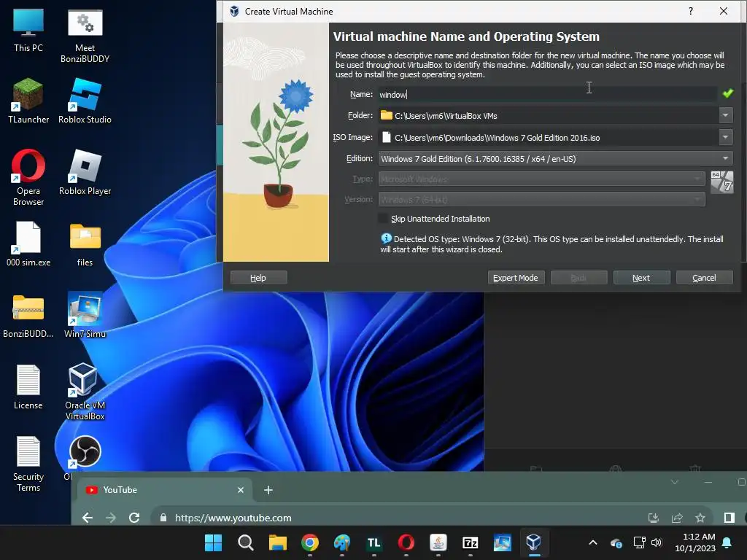The width and height of the screenshot is (747, 560).
Task: Close the YouTube tab
Action: point(241,489)
